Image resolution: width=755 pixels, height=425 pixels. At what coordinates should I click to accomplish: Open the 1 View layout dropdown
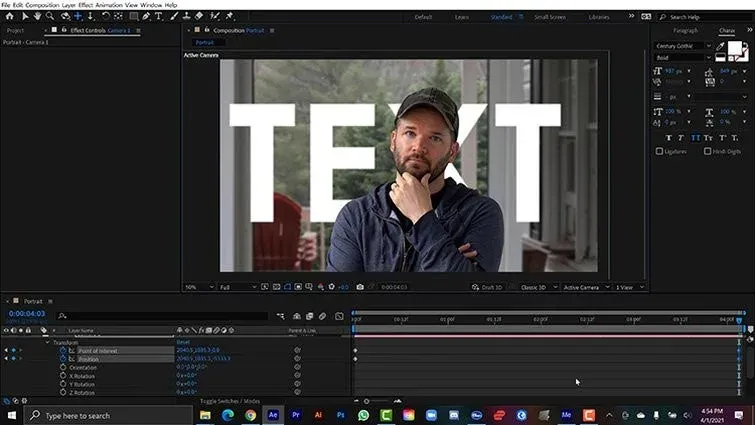pos(629,287)
